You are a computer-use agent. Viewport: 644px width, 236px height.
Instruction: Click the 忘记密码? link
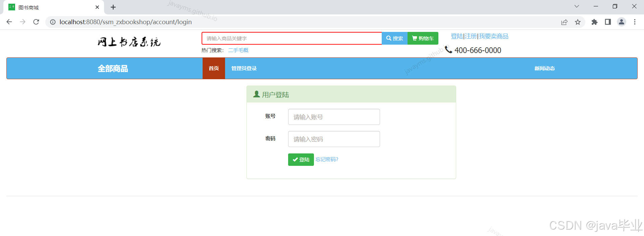tap(327, 159)
